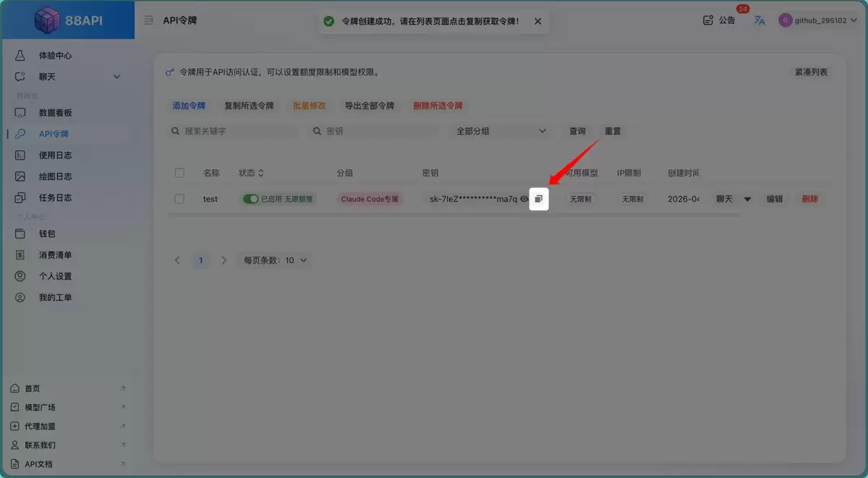
Task: Focus the 密钥 search field
Action: 375,132
